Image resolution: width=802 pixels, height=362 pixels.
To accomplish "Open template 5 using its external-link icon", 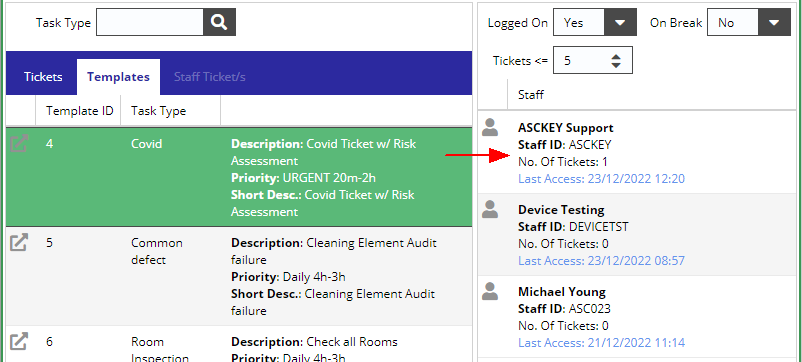I will pyautogui.click(x=19, y=242).
